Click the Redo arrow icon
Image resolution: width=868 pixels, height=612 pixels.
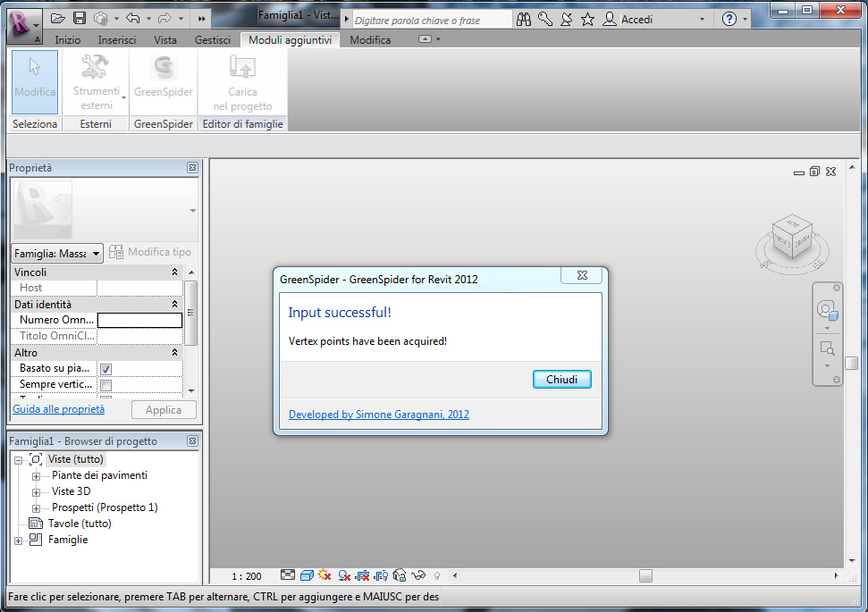click(x=164, y=19)
